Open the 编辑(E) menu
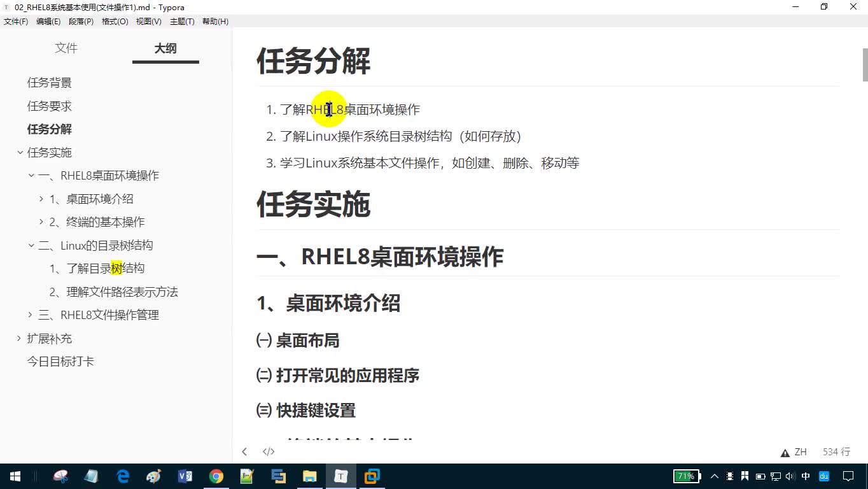Image resolution: width=868 pixels, height=489 pixels. (48, 22)
